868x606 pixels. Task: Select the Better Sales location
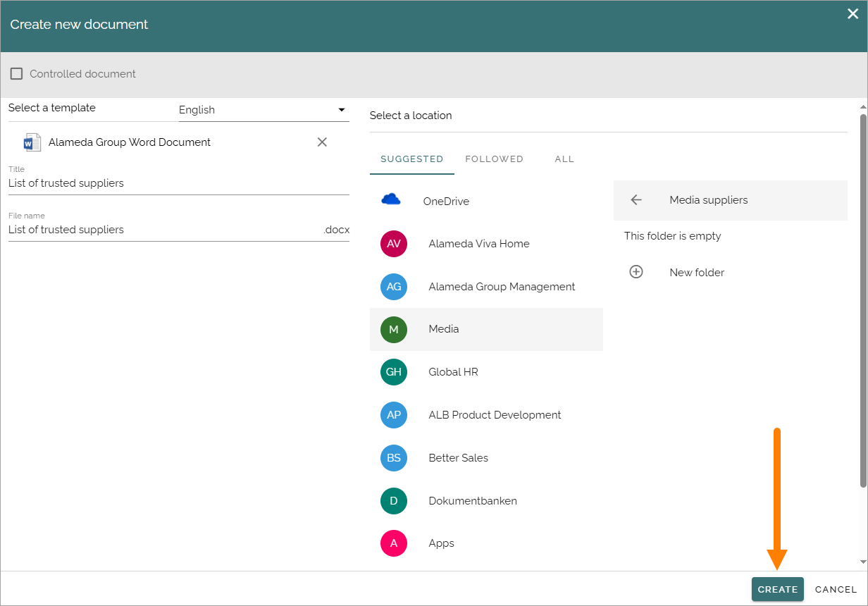(x=486, y=458)
